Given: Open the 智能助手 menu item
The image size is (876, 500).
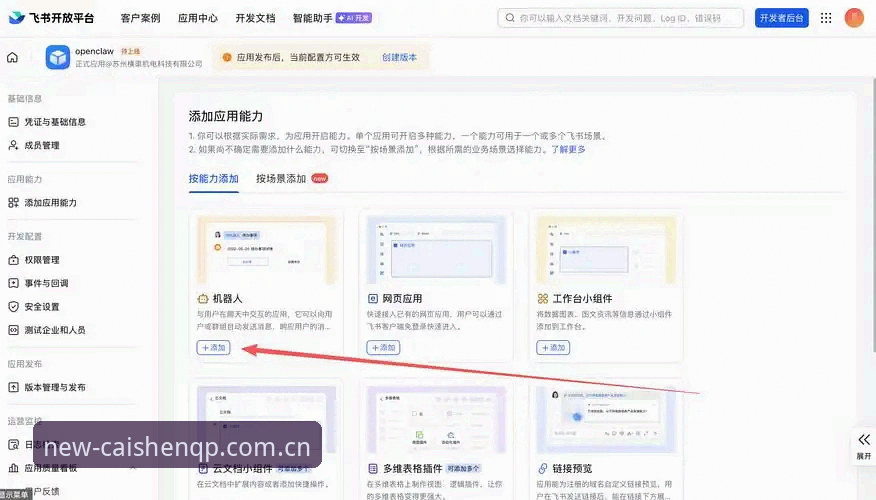Looking at the screenshot, I should (332, 18).
